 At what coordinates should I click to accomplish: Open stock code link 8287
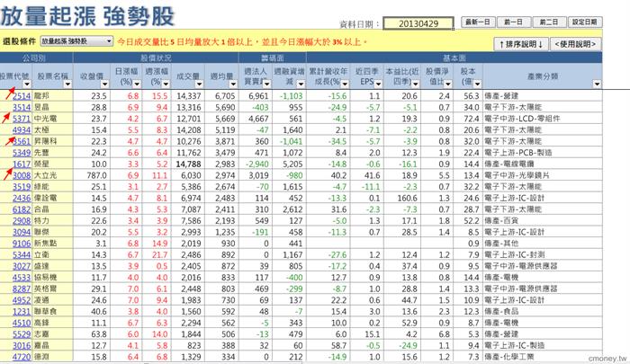(x=22, y=289)
